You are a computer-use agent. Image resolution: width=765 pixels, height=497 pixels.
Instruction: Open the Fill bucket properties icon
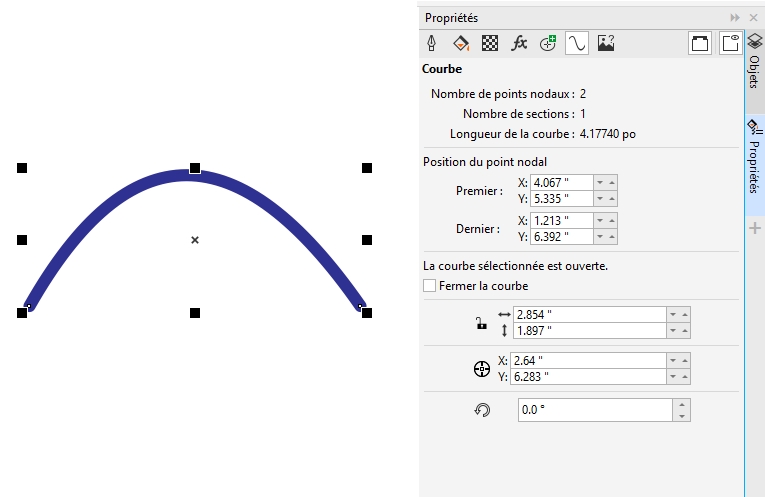461,43
